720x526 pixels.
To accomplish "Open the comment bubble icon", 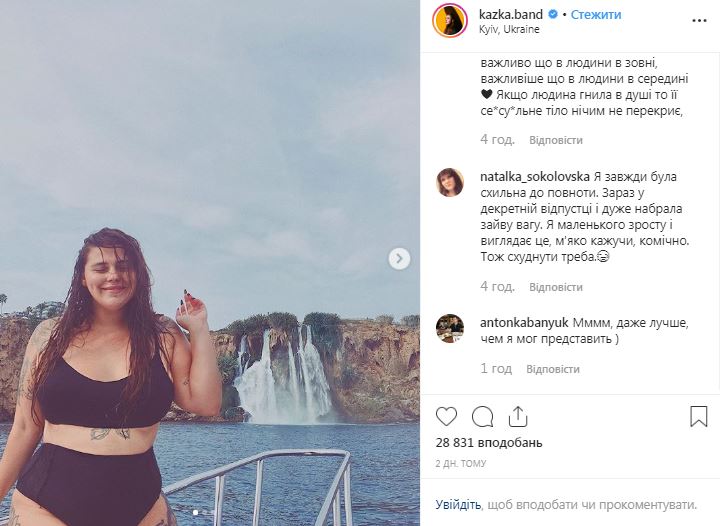I will click(x=482, y=416).
